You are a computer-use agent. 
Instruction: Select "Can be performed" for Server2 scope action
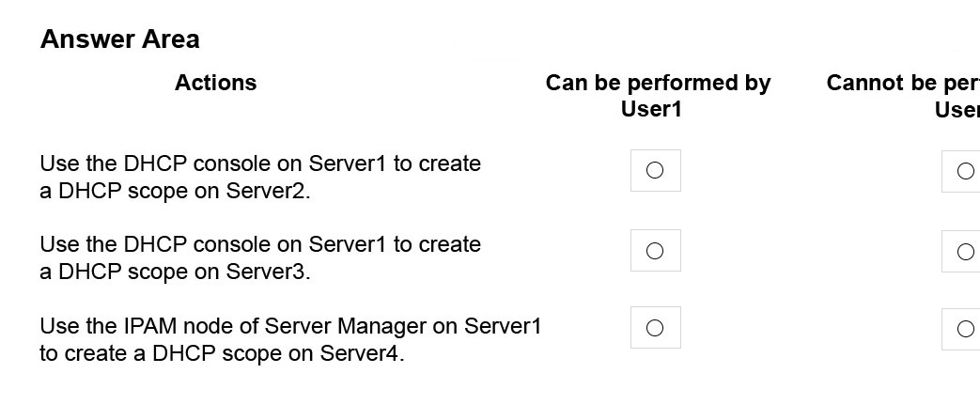655,170
